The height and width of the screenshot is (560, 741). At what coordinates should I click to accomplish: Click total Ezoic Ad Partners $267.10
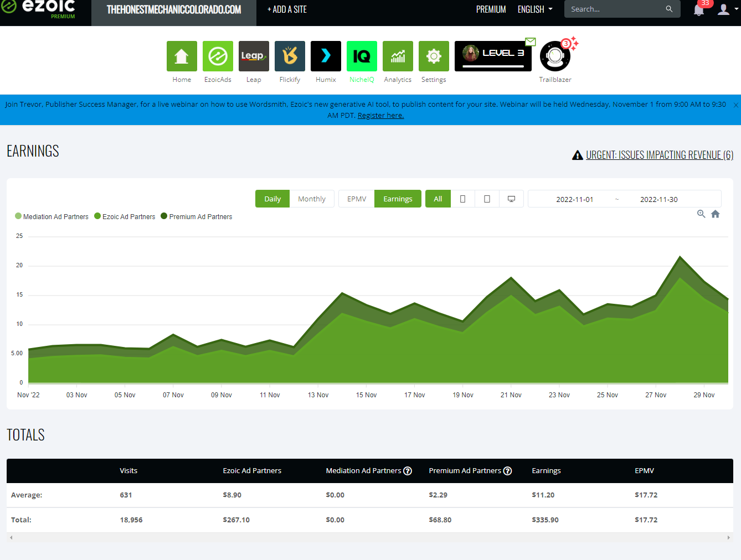[x=236, y=520]
